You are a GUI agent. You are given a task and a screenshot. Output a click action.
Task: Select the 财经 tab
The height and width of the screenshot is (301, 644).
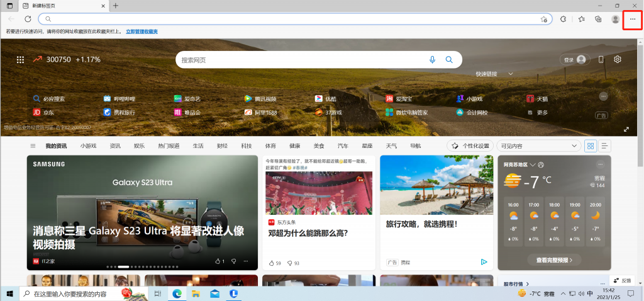click(222, 146)
